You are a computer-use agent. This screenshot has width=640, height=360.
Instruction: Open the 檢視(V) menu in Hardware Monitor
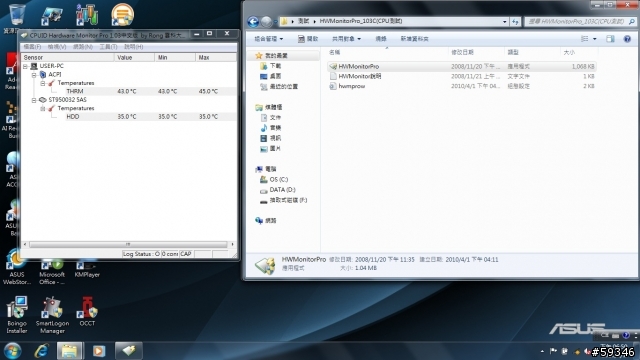coord(57,47)
